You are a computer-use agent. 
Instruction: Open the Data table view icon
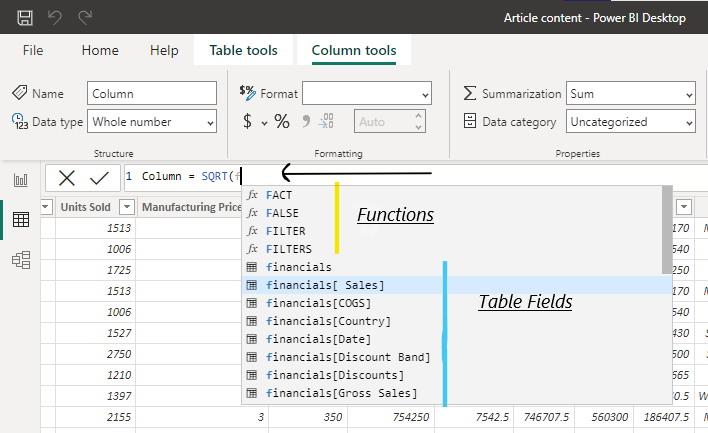pos(20,219)
